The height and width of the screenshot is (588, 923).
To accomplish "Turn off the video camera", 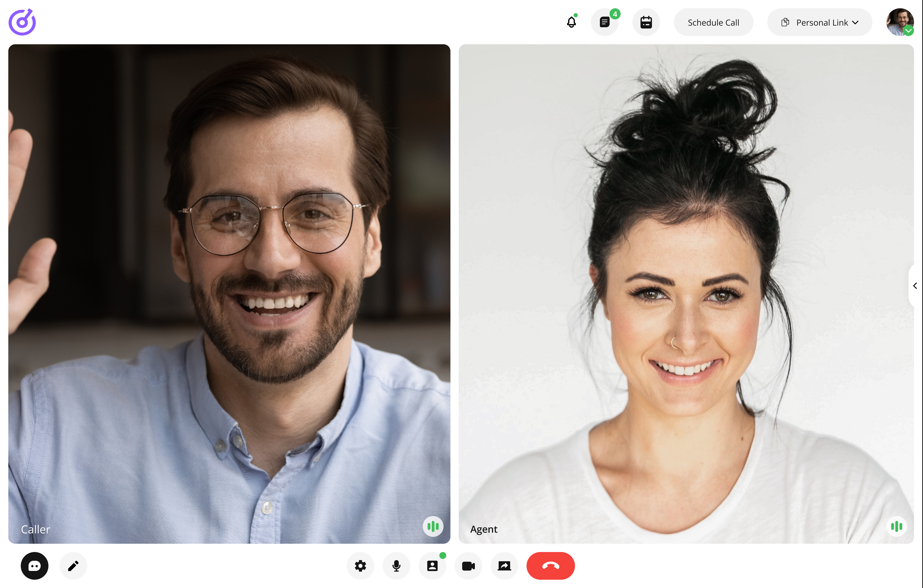I will [x=468, y=566].
